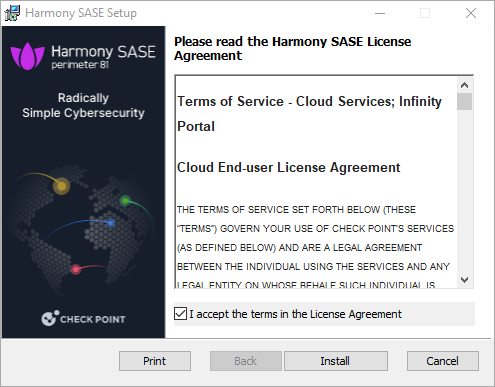Click the yellow node on the globe

(62, 186)
